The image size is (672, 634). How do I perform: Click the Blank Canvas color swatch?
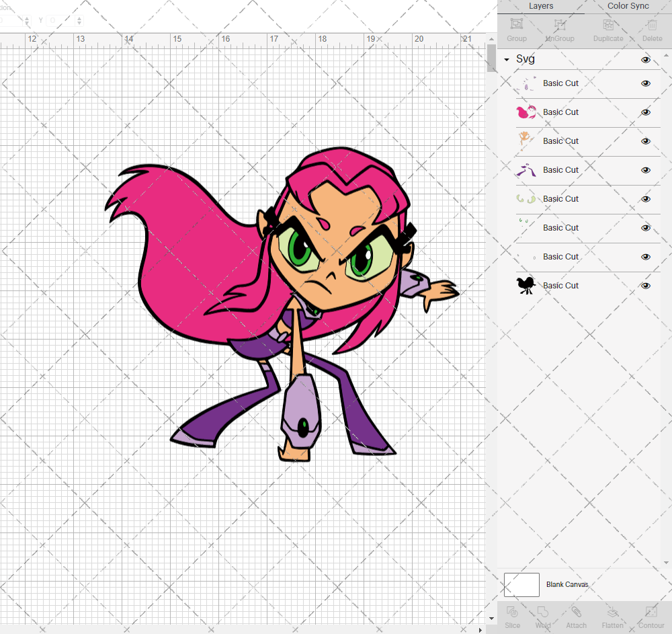click(521, 584)
